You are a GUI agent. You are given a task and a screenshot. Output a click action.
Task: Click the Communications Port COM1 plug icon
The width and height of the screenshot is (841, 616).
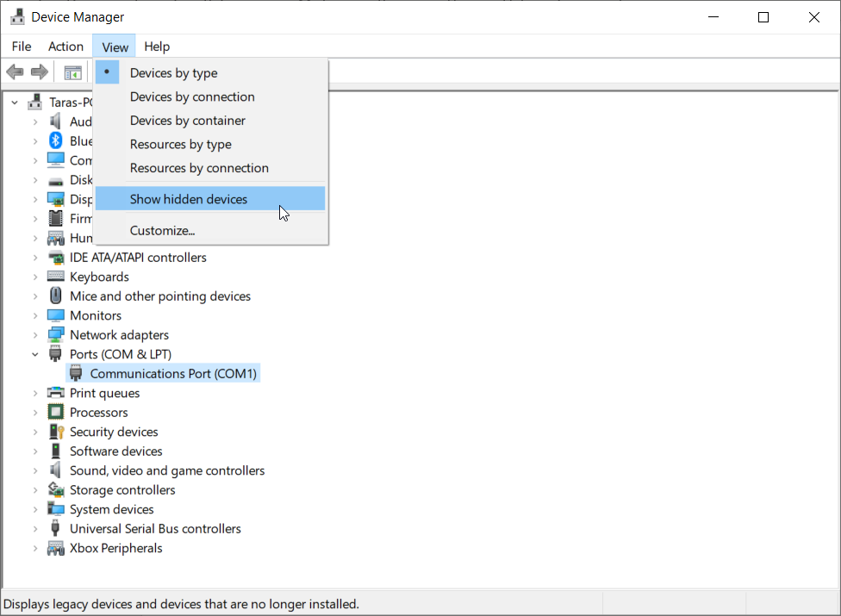pyautogui.click(x=76, y=373)
